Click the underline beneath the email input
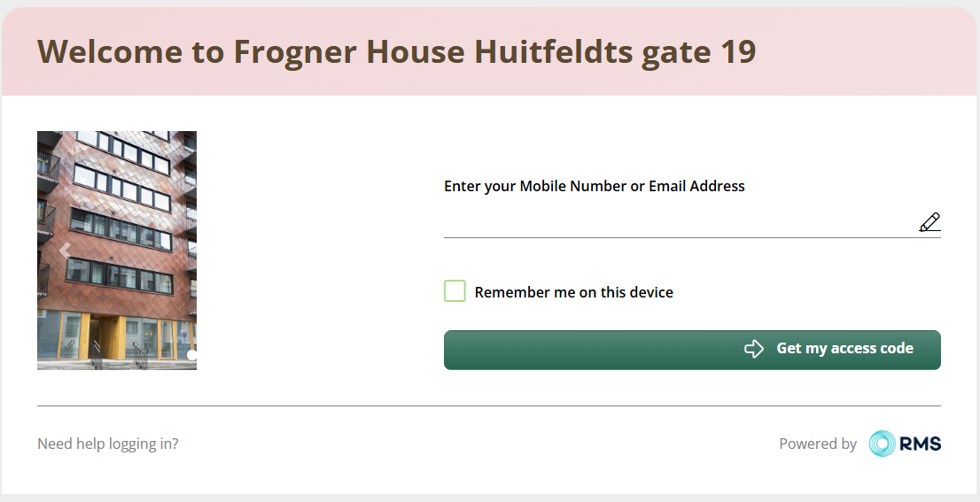 pyautogui.click(x=692, y=237)
